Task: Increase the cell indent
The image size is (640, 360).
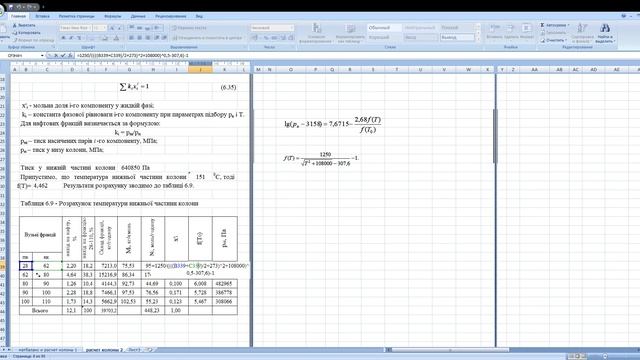Action: tap(164, 38)
